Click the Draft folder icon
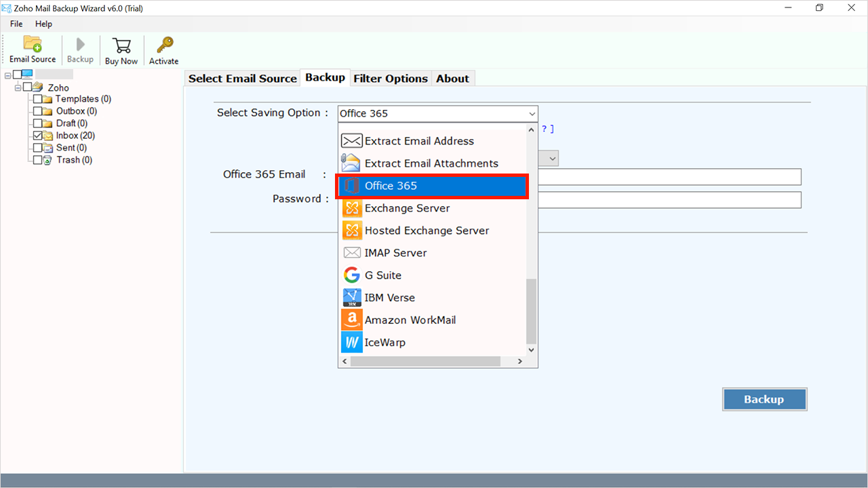Viewport: 868px width, 488px height. click(48, 123)
